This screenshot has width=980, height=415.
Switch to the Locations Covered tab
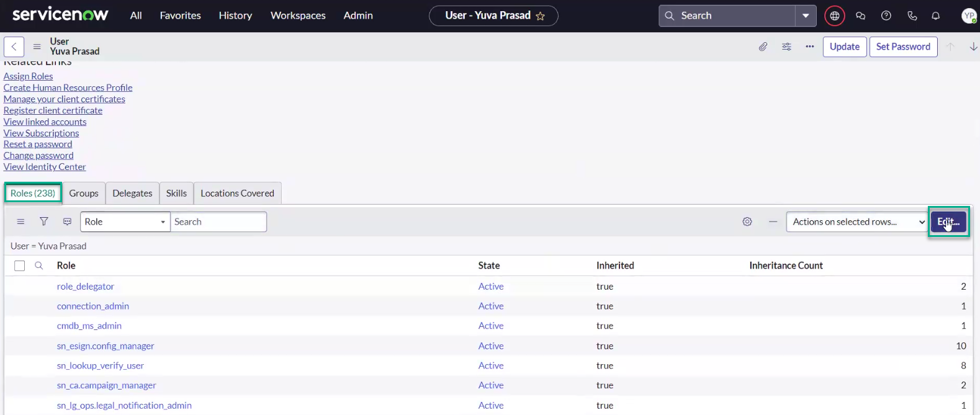click(238, 193)
